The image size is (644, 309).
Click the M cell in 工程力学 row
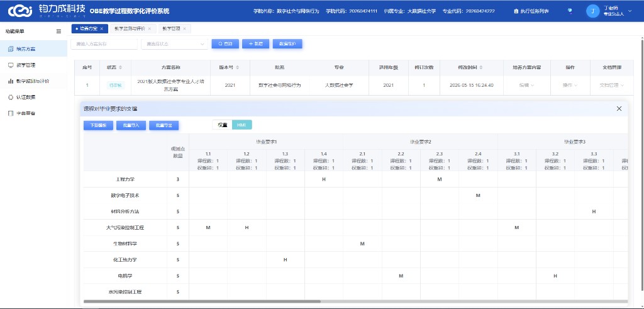[x=440, y=179]
